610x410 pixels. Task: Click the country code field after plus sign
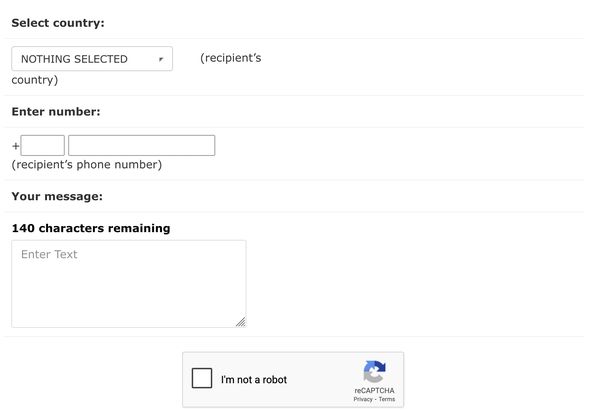[43, 146]
